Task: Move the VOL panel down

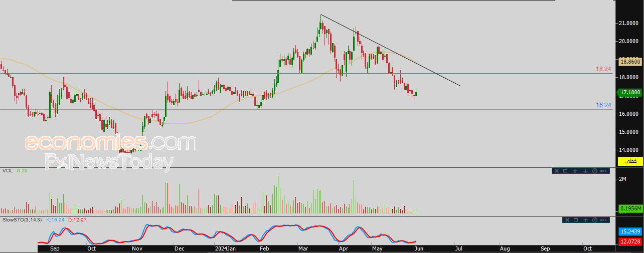Action: click(585, 171)
